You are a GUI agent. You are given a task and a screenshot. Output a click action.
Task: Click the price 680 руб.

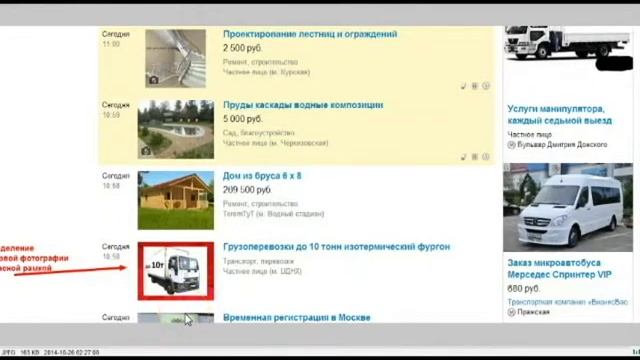(523, 289)
